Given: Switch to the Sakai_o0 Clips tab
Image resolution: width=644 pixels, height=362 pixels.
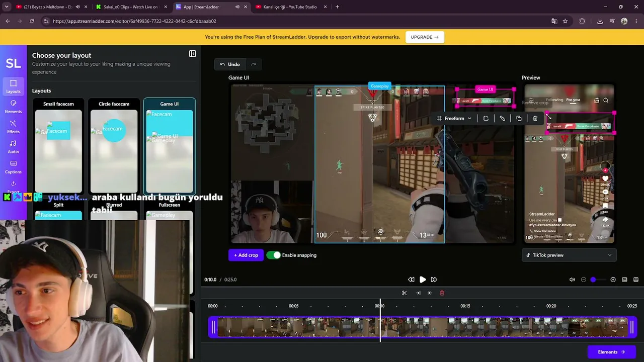Looking at the screenshot, I should (x=131, y=7).
